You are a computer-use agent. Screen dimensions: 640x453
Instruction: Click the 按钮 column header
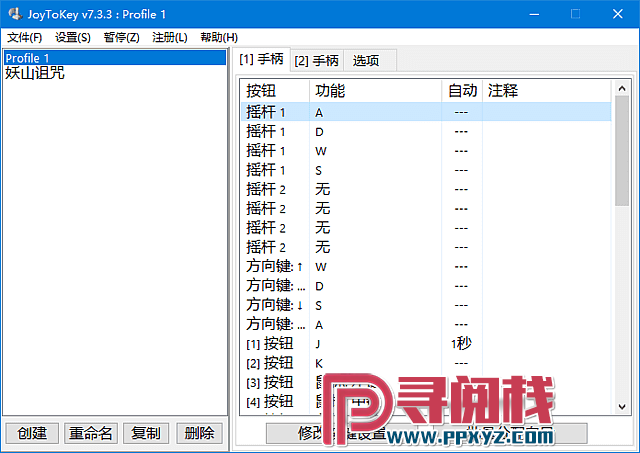click(276, 91)
